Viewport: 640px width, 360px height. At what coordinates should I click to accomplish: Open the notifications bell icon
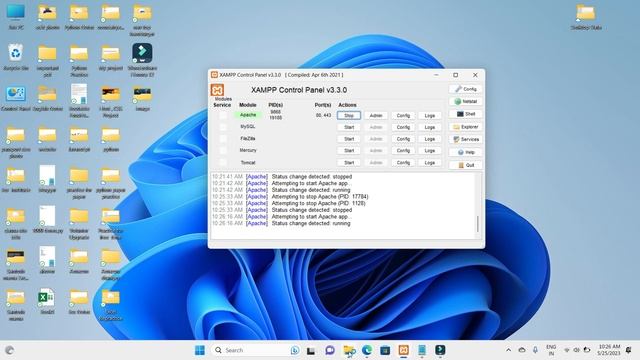(629, 350)
